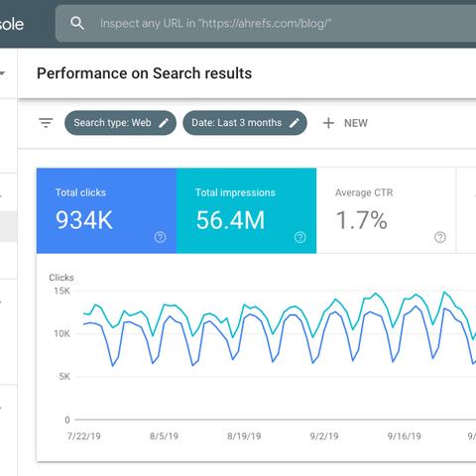This screenshot has width=476, height=476.
Task: Open help icon on Total clicks card
Action: tap(161, 237)
